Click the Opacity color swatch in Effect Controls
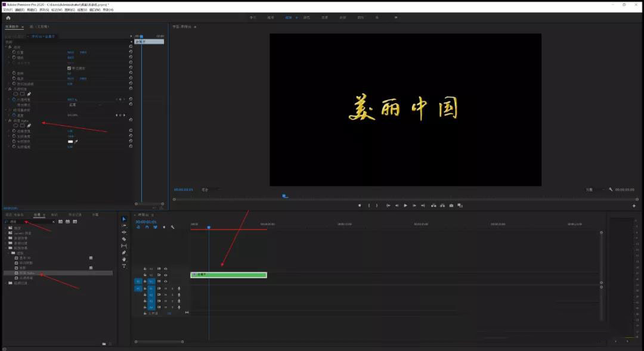 click(x=71, y=141)
